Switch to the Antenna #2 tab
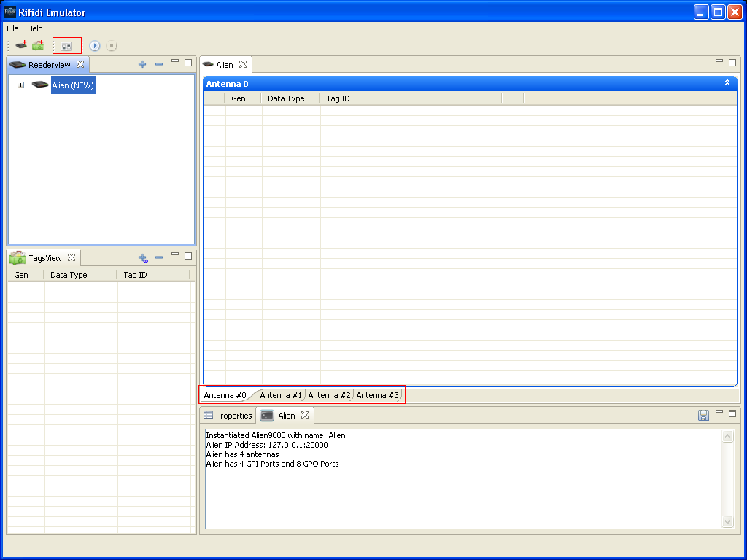 (329, 395)
